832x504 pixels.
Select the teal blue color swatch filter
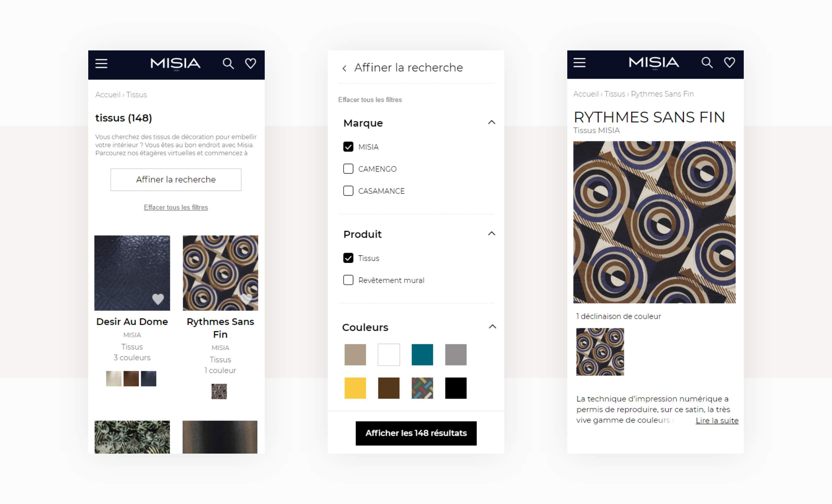coord(422,355)
